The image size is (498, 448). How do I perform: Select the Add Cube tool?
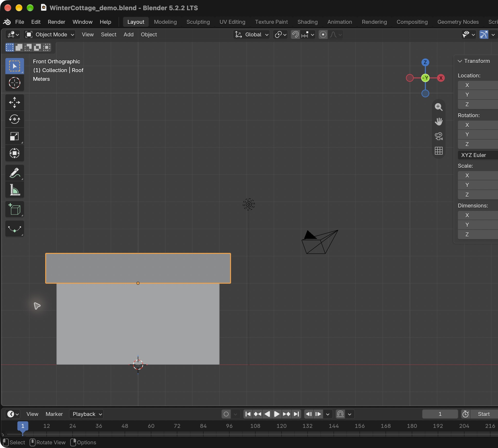click(15, 209)
